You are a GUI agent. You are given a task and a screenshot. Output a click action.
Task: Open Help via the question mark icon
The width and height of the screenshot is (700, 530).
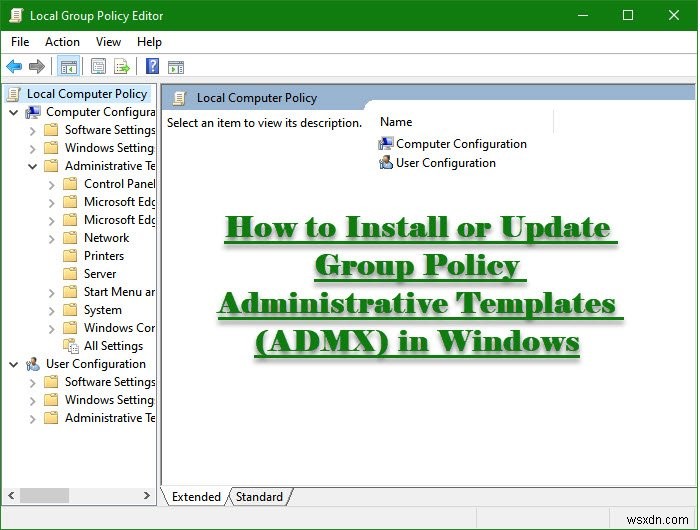(x=153, y=67)
